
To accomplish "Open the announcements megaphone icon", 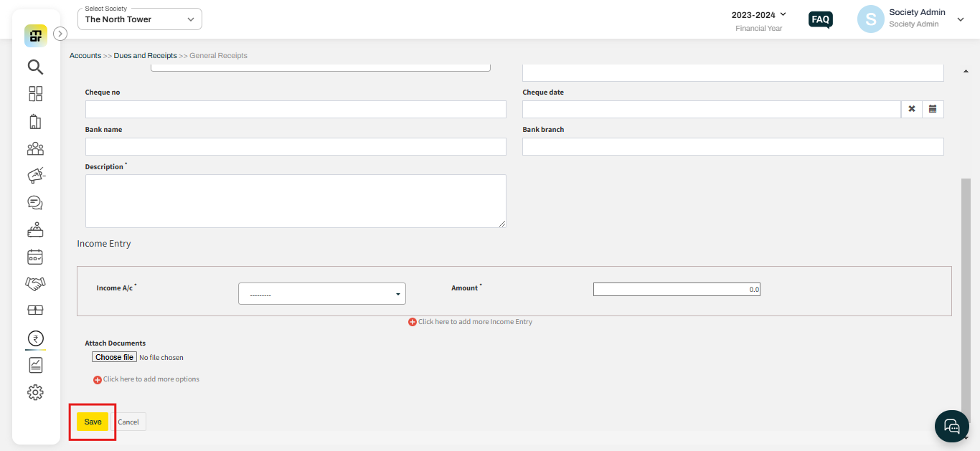I will (35, 175).
